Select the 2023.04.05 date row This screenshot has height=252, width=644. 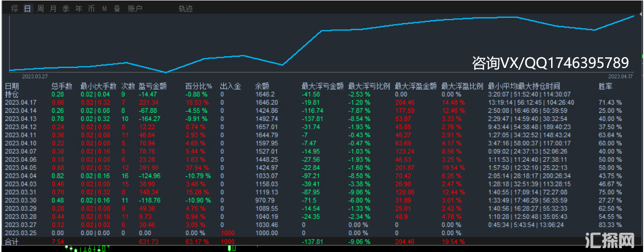point(21,168)
